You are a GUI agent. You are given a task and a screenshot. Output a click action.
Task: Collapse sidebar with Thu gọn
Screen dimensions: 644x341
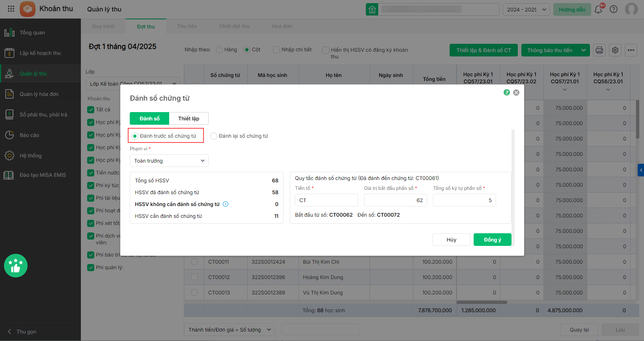click(x=22, y=332)
